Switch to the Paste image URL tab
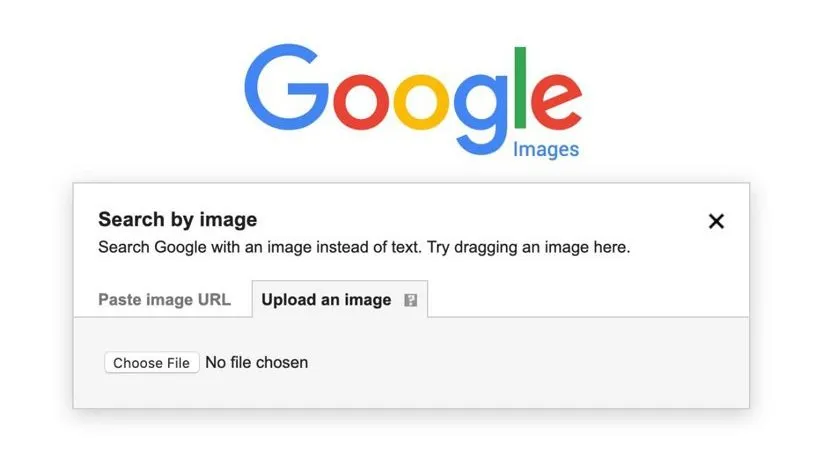821x452 pixels. tap(164, 300)
